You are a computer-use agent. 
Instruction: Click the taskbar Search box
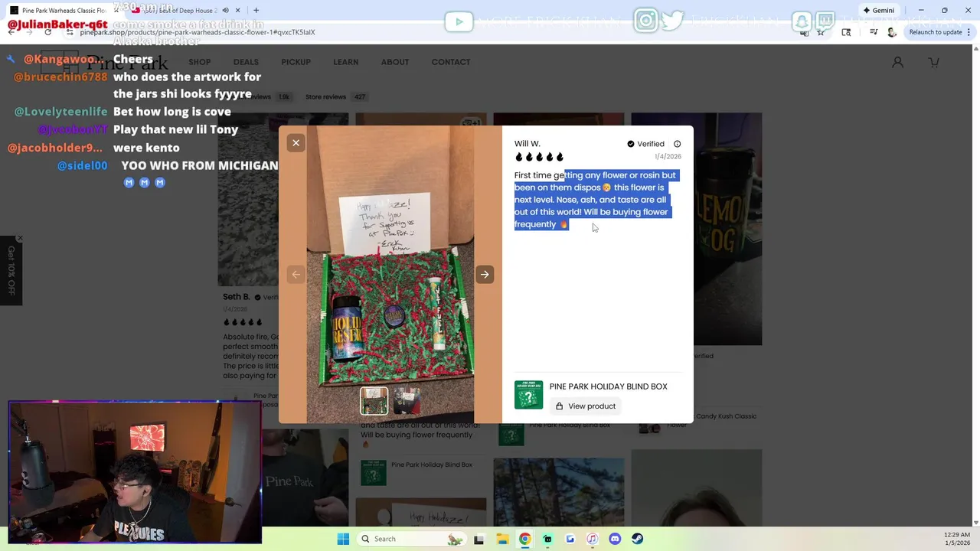[412, 539]
